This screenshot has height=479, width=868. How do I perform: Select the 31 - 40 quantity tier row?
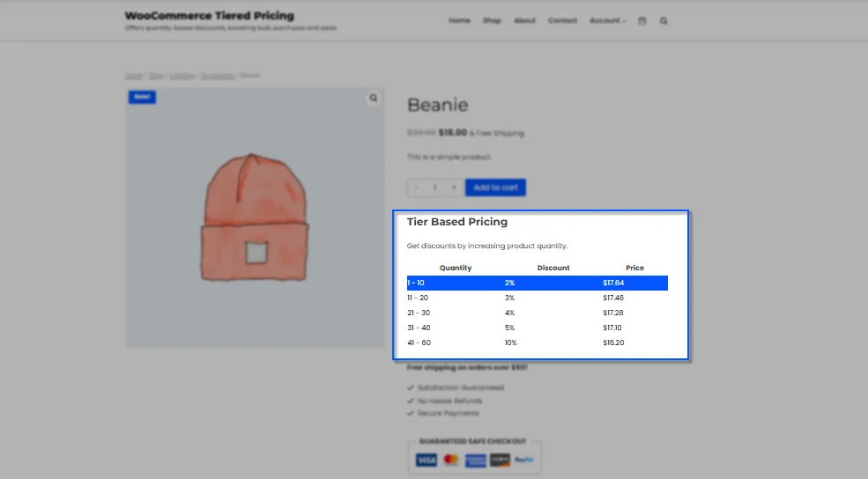(x=537, y=328)
